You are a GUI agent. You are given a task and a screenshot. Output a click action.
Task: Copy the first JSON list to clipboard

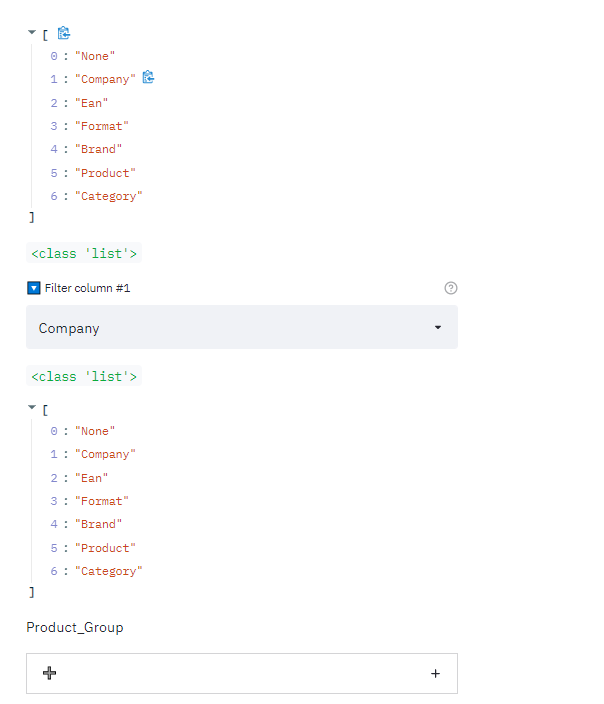pyautogui.click(x=64, y=33)
